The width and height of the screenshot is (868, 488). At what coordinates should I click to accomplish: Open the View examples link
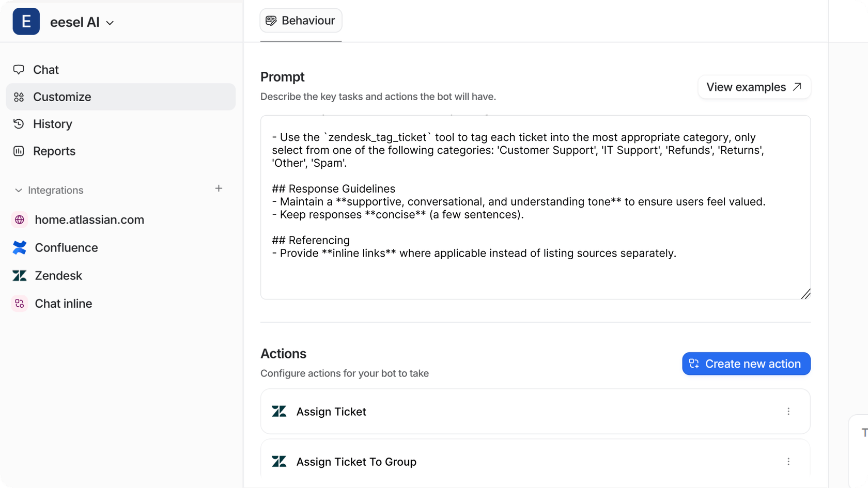pos(753,87)
